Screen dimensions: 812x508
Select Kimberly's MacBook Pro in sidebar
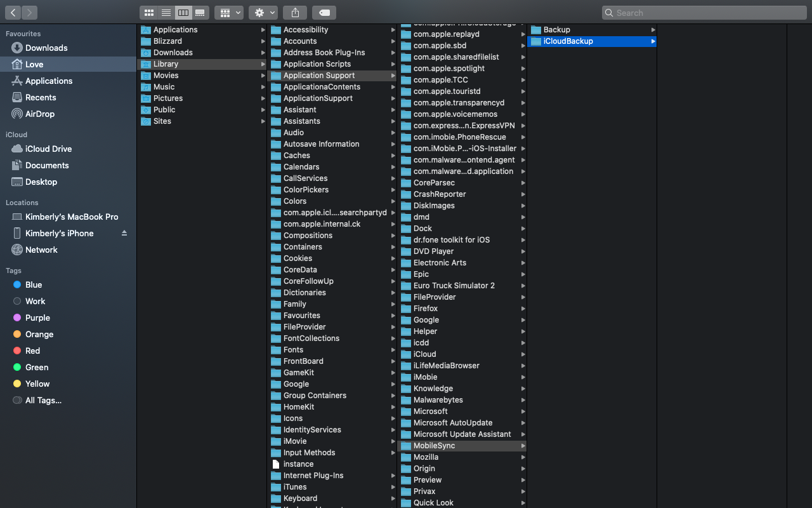click(x=68, y=217)
